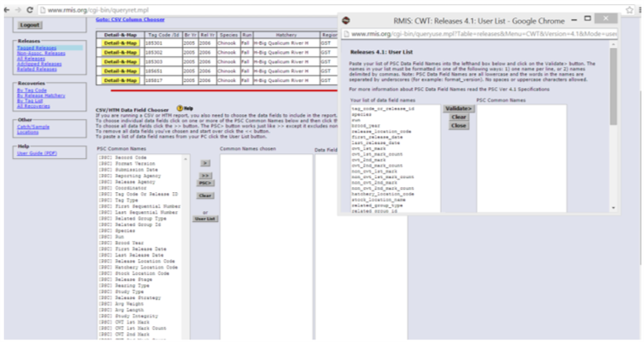Select Hatchery Location Code list entry
Screen dimensions: 644x342
tap(138, 267)
